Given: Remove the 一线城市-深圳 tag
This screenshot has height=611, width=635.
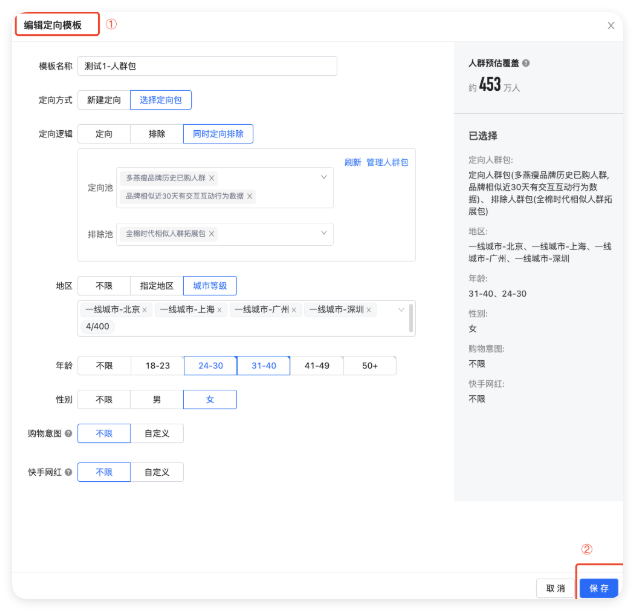Looking at the screenshot, I should [369, 310].
